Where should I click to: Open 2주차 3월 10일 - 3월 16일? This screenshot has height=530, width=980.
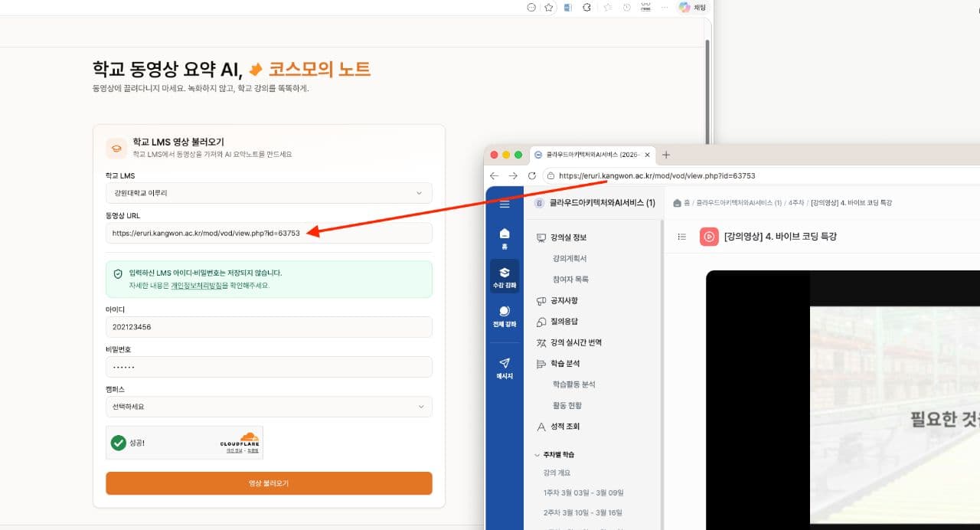tap(583, 512)
